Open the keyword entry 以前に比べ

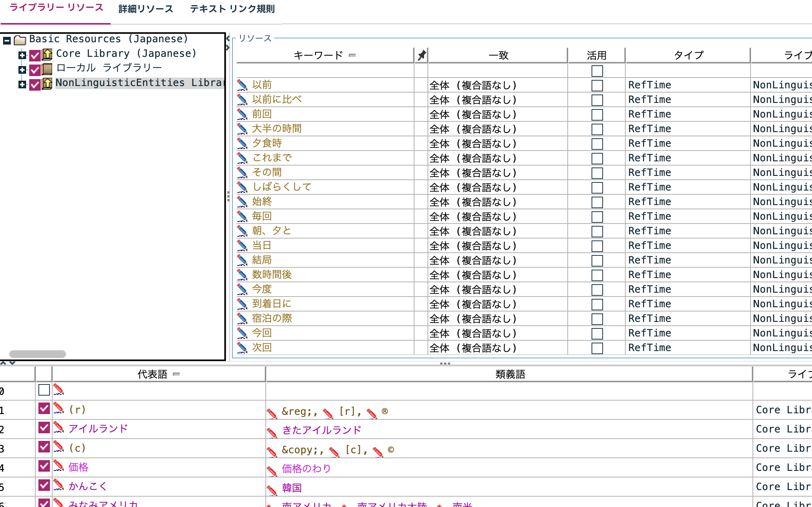click(277, 99)
